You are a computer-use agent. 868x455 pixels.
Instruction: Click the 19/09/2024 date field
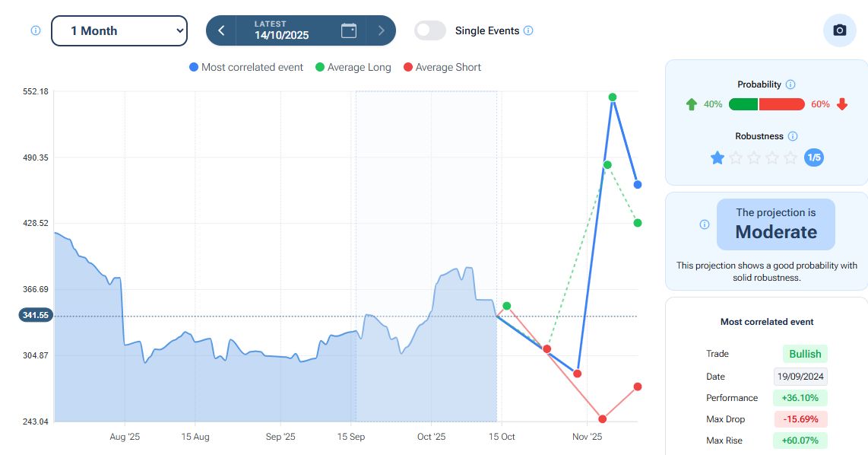click(x=800, y=377)
